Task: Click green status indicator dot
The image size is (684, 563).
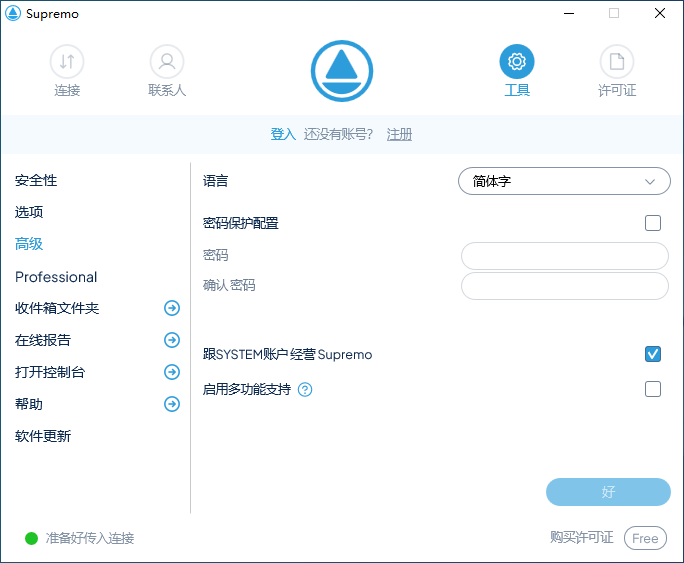Action: (x=31, y=539)
